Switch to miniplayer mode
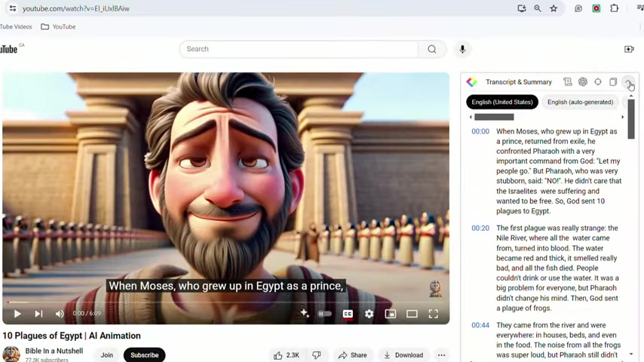Screen dimensions: 644x362 click(390, 314)
